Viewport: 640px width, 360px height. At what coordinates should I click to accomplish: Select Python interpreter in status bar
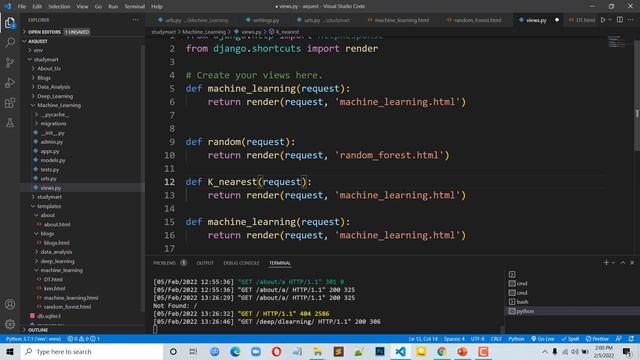[33, 339]
